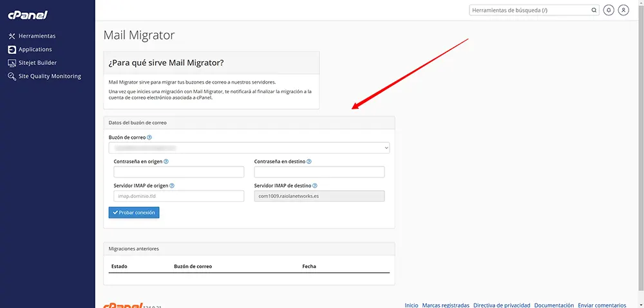This screenshot has width=644, height=308.
Task: Click the cPanel logo in the sidebar
Action: (28, 15)
